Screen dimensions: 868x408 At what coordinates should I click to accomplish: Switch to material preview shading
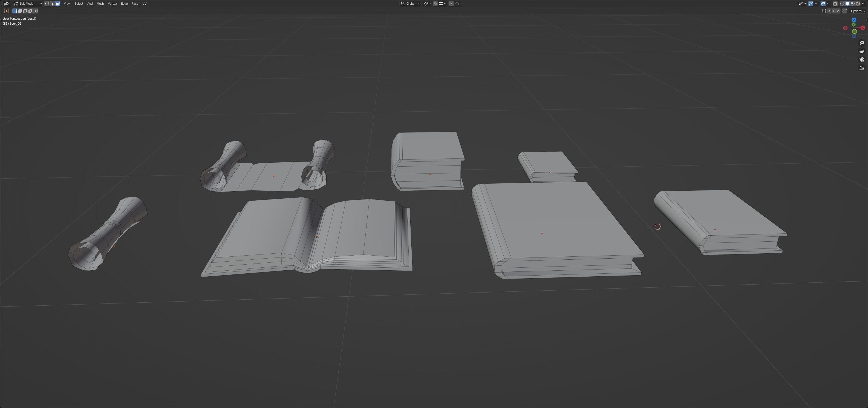pos(852,3)
